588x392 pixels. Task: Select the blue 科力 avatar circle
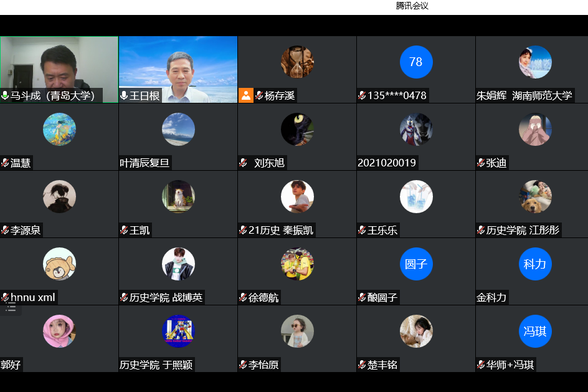pyautogui.click(x=535, y=264)
